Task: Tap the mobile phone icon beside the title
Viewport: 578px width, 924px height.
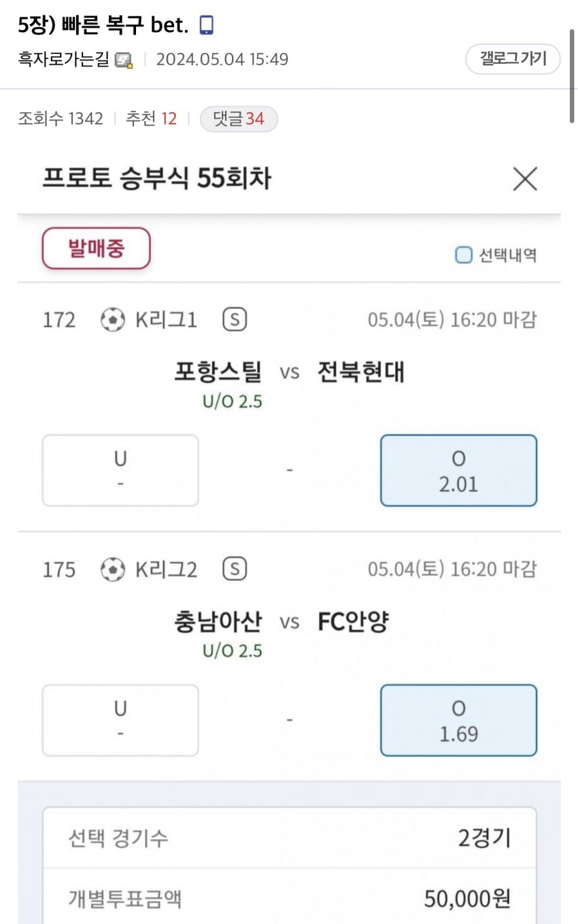Action: pos(206,25)
